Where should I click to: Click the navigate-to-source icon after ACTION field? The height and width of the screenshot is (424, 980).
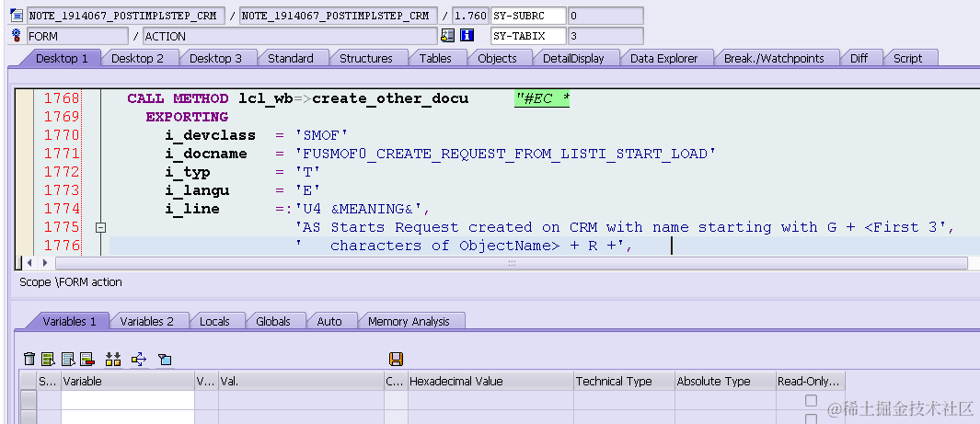click(x=447, y=36)
